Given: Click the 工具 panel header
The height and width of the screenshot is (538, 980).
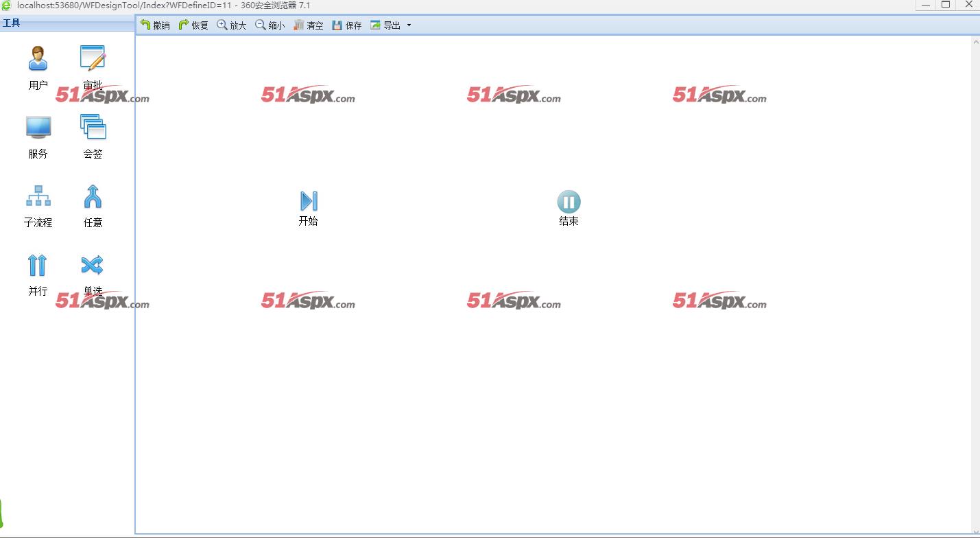Looking at the screenshot, I should (x=67, y=23).
